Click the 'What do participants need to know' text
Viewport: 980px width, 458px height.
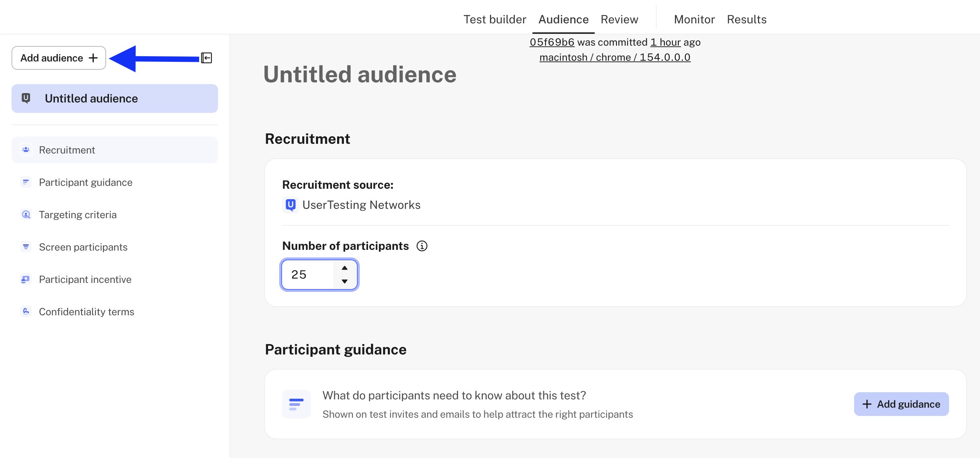454,395
